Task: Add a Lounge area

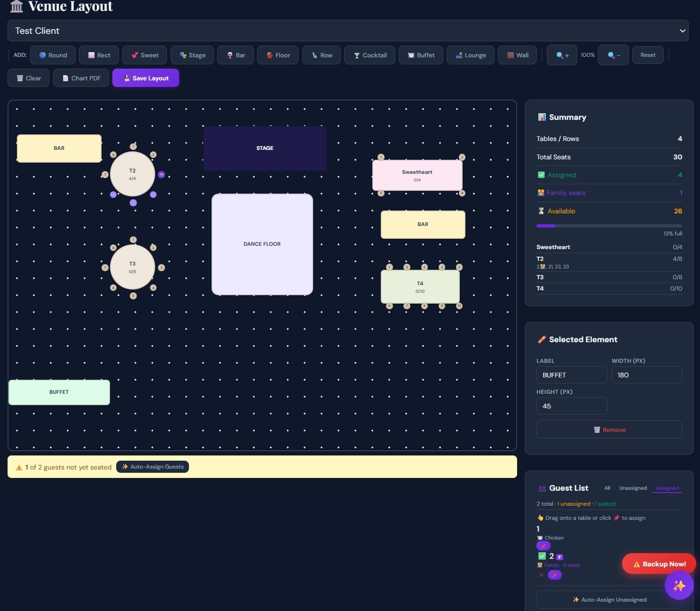Action: (x=470, y=55)
